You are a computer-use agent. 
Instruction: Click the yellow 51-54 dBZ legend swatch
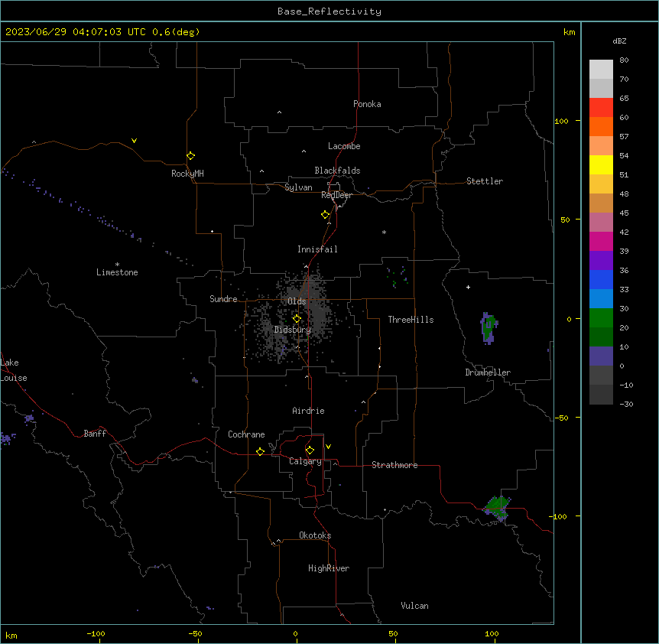click(601, 164)
